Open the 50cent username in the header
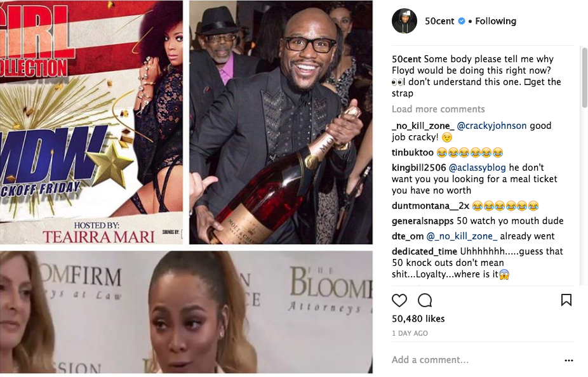The width and height of the screenshot is (588, 377). click(x=439, y=21)
